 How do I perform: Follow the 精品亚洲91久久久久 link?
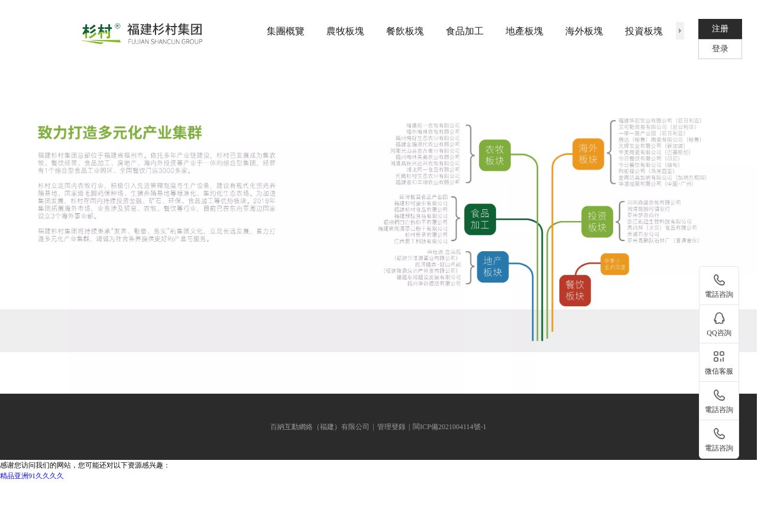(x=32, y=476)
